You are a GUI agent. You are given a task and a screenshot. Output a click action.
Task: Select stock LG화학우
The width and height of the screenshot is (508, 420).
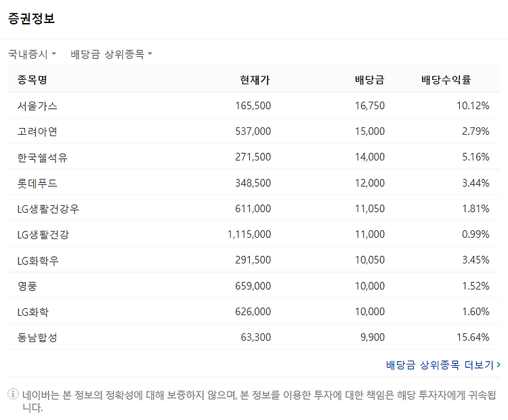(x=38, y=260)
